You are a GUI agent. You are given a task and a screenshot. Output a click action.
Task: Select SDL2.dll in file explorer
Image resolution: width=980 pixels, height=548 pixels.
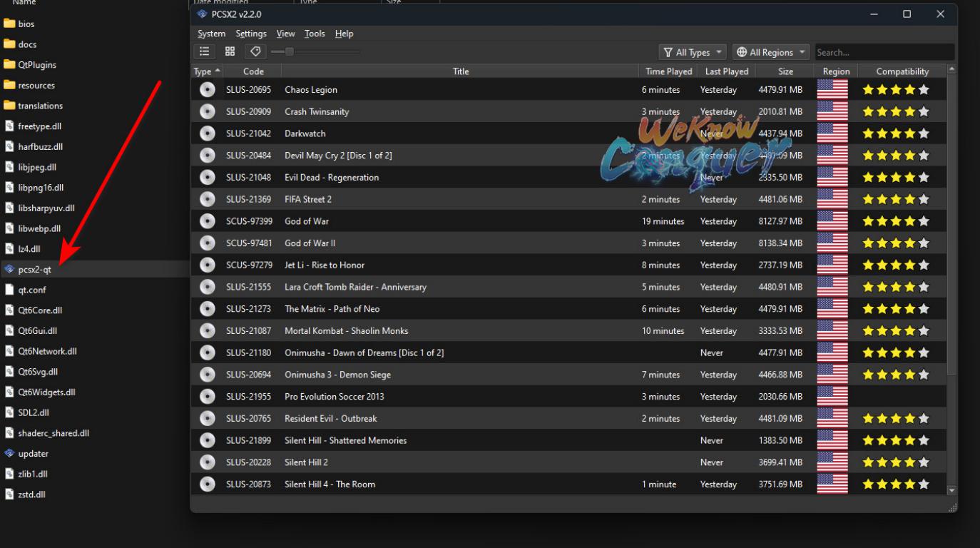click(26, 413)
